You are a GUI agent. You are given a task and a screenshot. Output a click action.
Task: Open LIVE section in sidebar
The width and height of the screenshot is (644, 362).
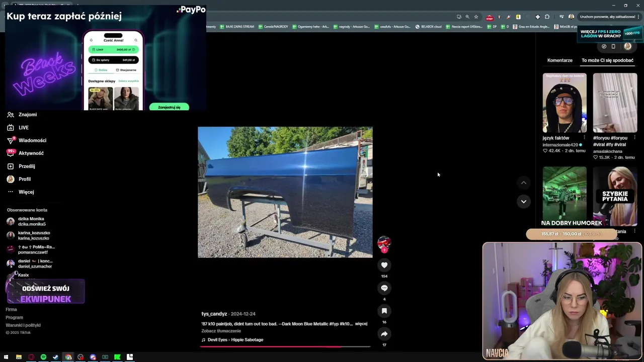18,128
